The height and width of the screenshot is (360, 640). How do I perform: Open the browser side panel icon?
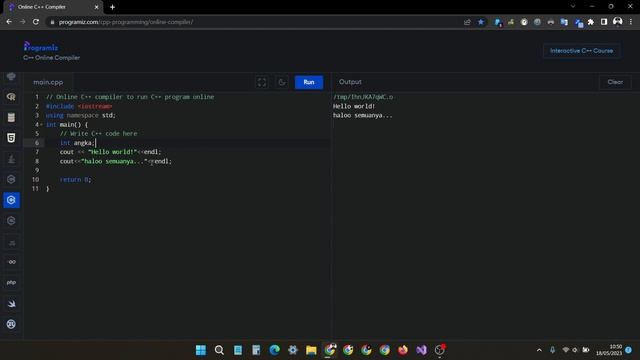click(x=604, y=22)
